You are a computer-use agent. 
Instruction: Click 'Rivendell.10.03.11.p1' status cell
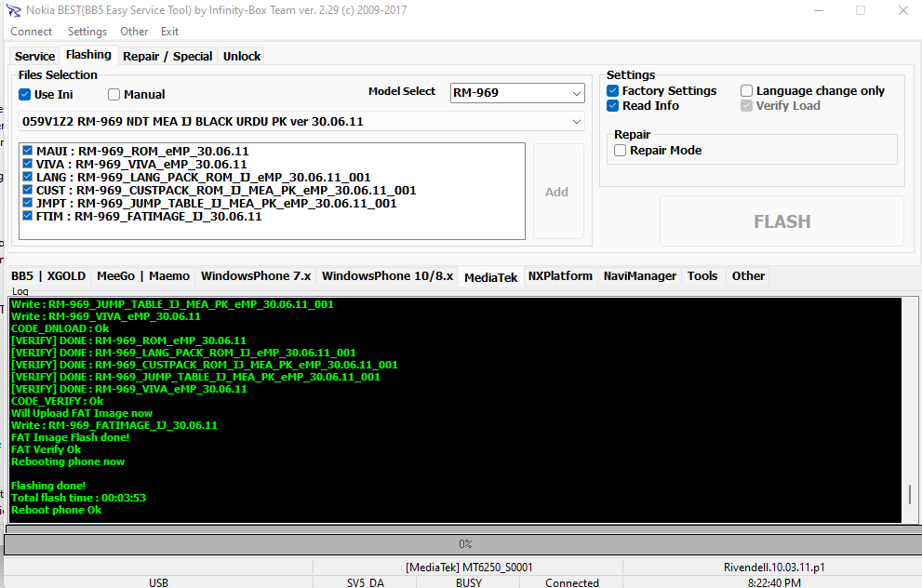coord(773,568)
